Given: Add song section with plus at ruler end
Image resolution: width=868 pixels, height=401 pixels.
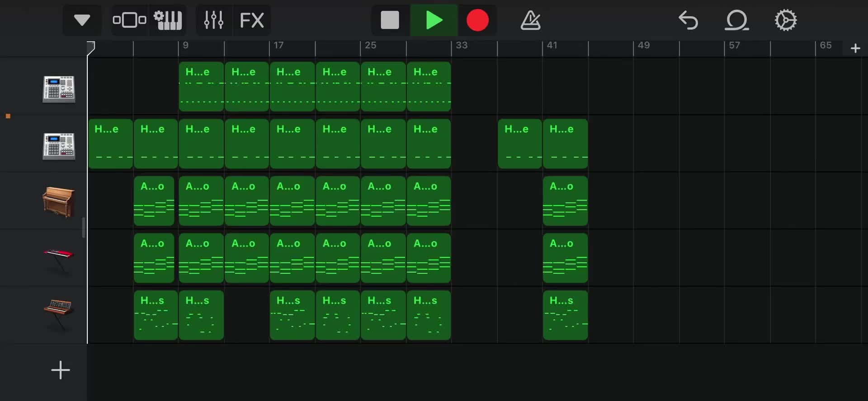Looking at the screenshot, I should 855,48.
